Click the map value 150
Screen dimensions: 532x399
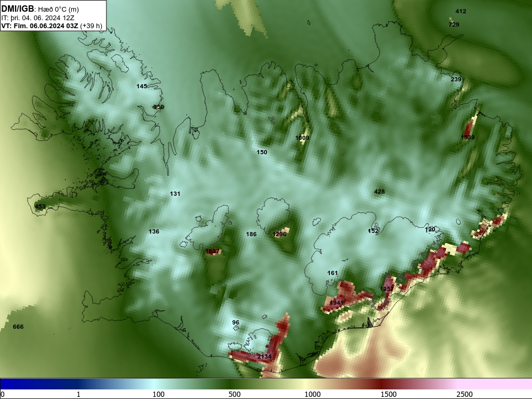(x=262, y=152)
